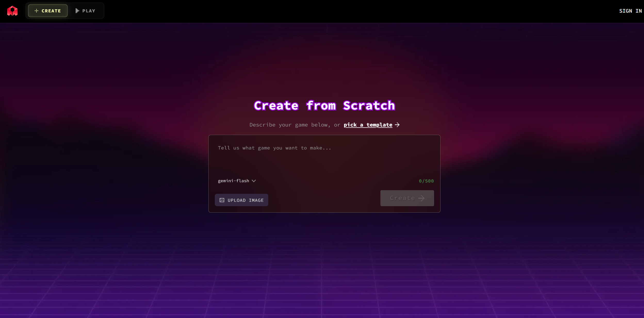The width and height of the screenshot is (644, 318).
Task: Click the Upload Image button
Action: pyautogui.click(x=241, y=200)
